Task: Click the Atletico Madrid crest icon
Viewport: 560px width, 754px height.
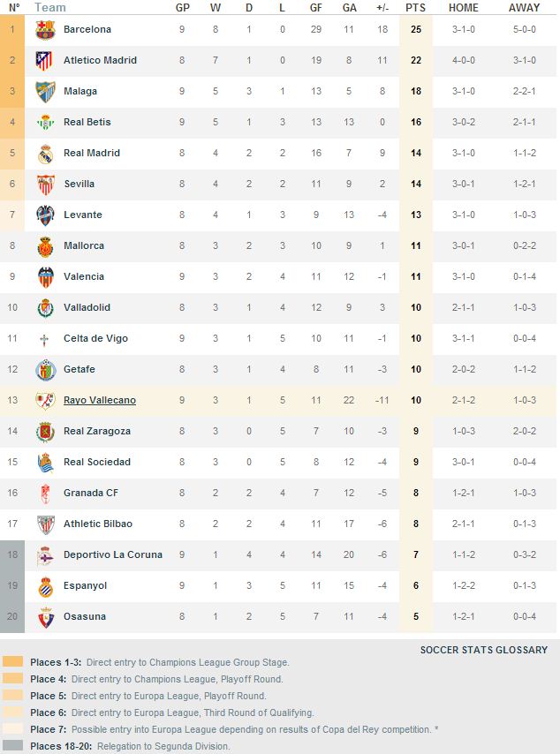Action: 45,61
